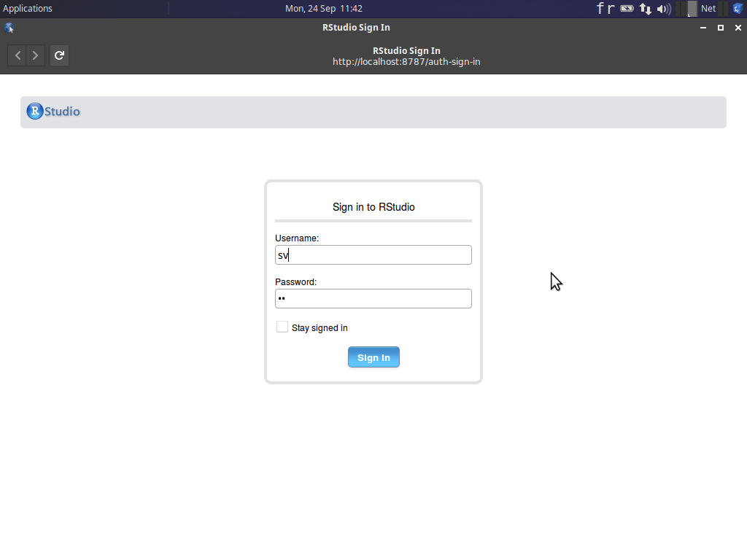This screenshot has width=747, height=560.
Task: Click the 'Net' network monitor label
Action: pos(708,8)
